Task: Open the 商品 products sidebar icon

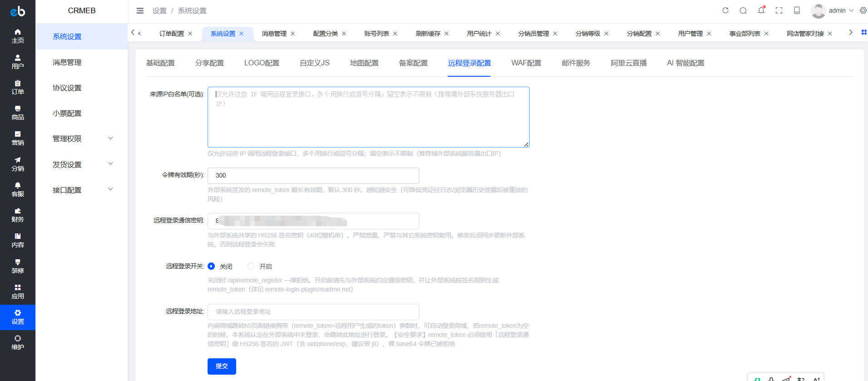Action: 18,113
